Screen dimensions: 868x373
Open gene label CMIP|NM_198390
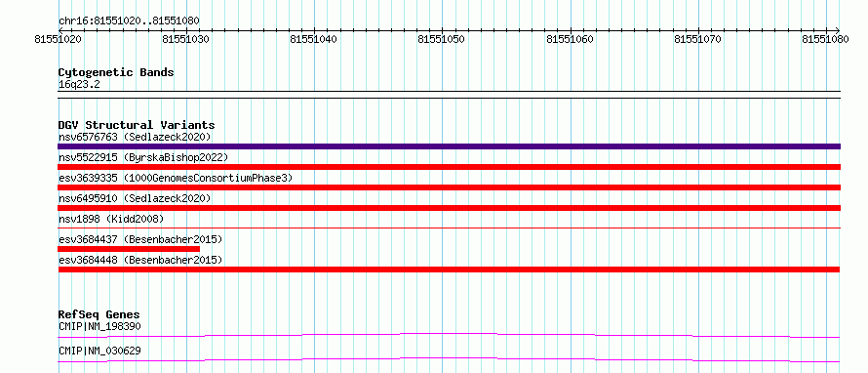[x=99, y=326]
